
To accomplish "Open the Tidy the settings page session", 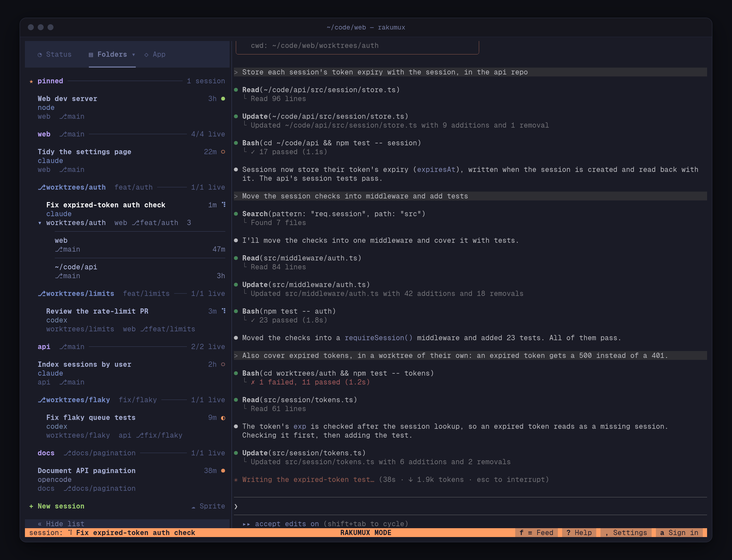I will tap(127, 160).
